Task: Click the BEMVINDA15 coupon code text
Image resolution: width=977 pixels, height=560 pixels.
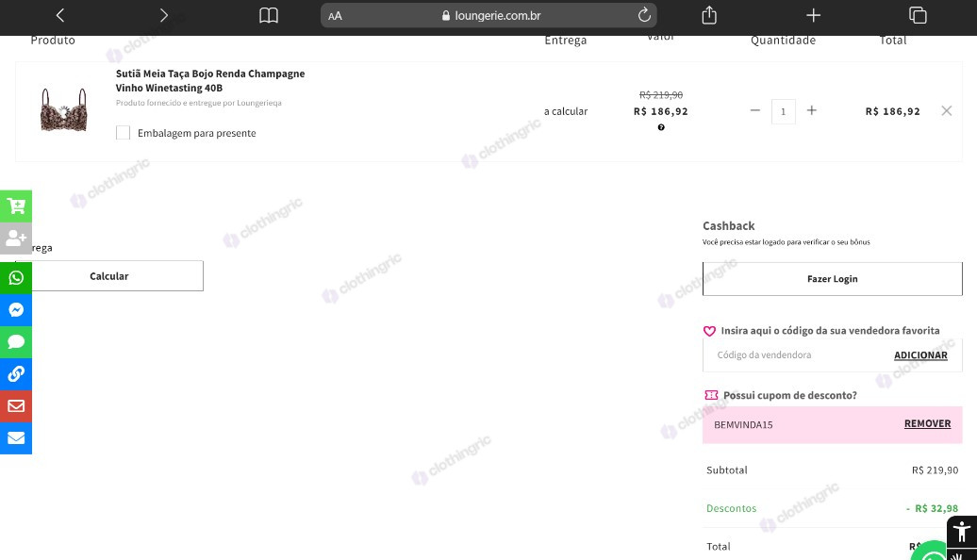Action: (x=743, y=425)
